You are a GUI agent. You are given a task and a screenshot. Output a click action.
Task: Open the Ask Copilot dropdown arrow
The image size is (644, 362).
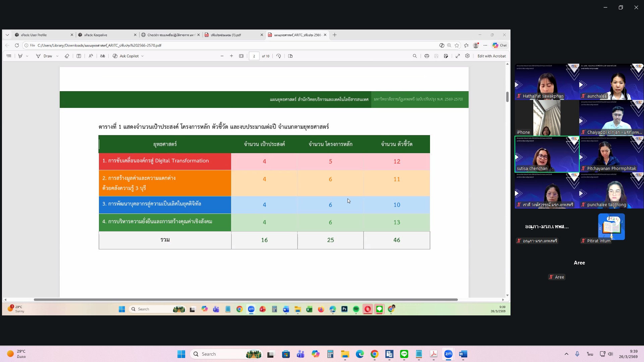143,56
